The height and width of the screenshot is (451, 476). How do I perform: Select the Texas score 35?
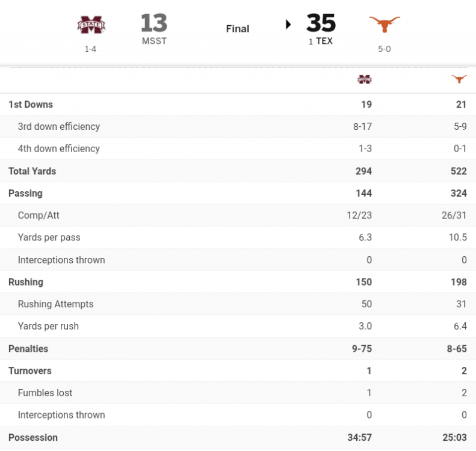tap(321, 23)
